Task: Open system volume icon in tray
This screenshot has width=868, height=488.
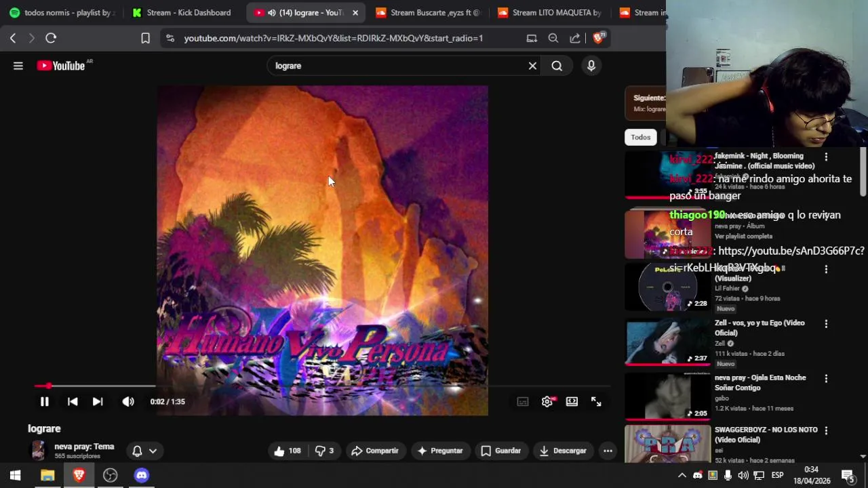Action: click(x=743, y=475)
